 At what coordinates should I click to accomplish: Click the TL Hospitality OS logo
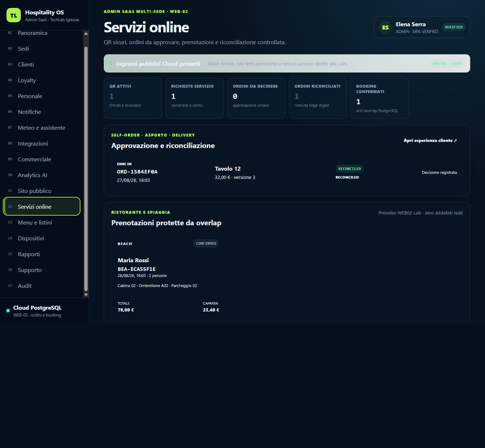[14, 15]
